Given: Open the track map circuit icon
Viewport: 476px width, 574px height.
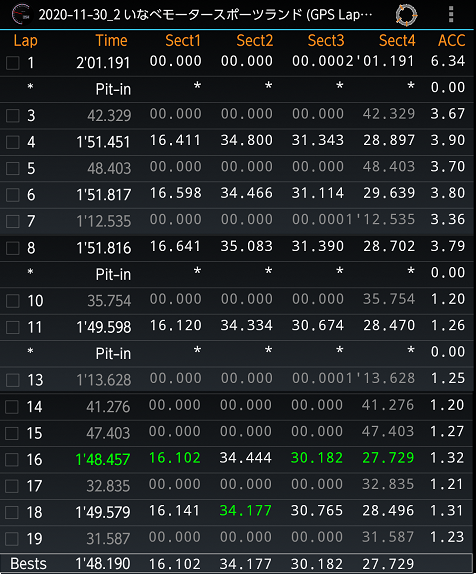Looking at the screenshot, I should 406,15.
